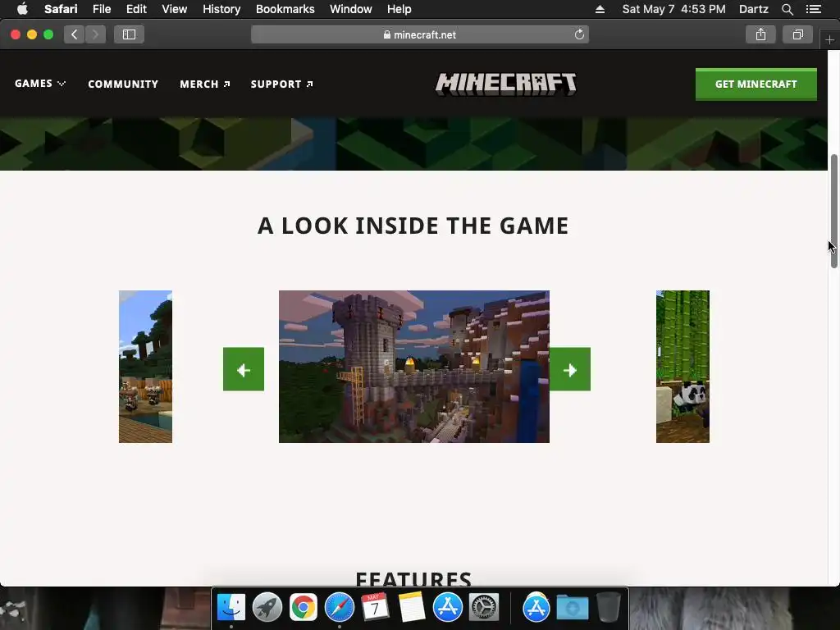Open the App Store icon next to Notes
This screenshot has height=630, width=840.
(x=448, y=607)
